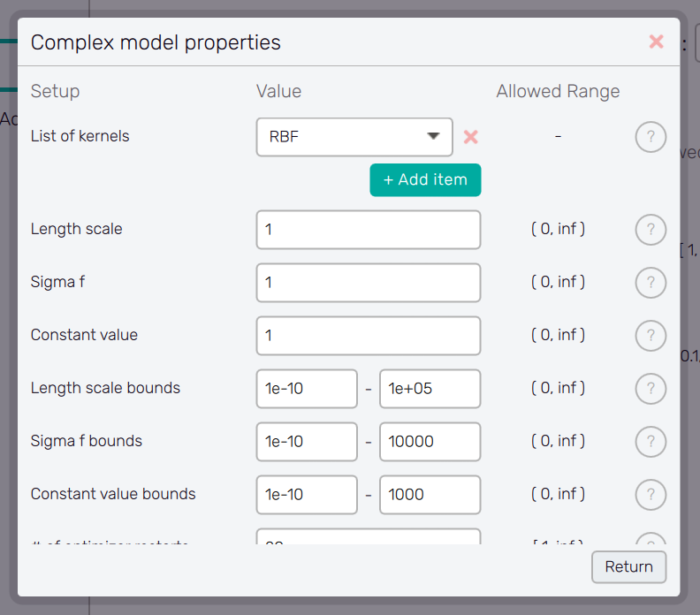700x615 pixels.
Task: Focus the Sigma f value field
Action: point(369,283)
